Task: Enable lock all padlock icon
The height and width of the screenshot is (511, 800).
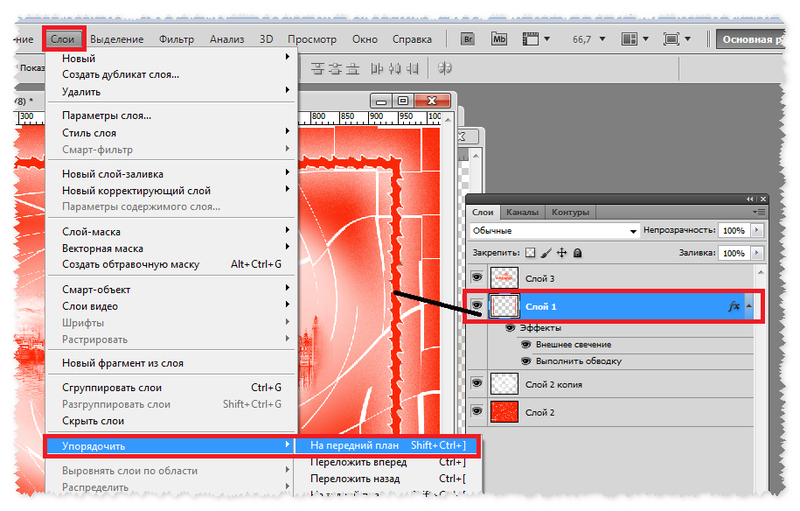Action: point(578,253)
